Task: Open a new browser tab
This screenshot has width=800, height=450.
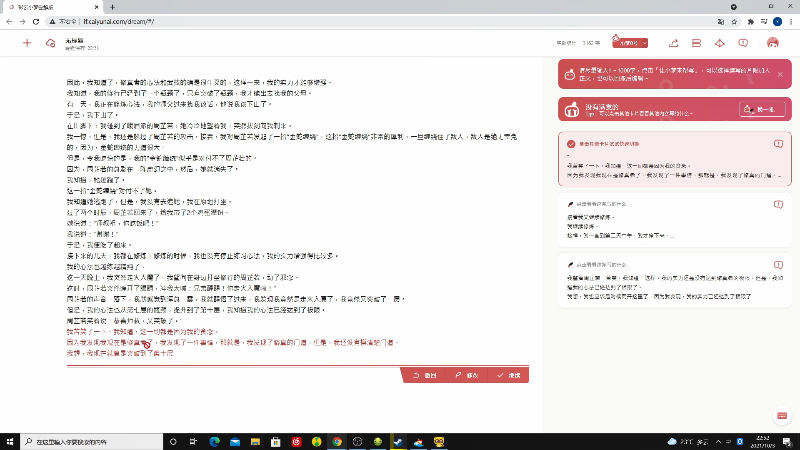Action: (x=112, y=7)
